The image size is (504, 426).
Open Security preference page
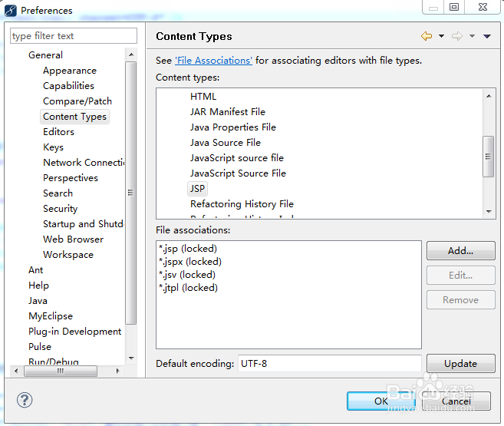[x=60, y=209]
